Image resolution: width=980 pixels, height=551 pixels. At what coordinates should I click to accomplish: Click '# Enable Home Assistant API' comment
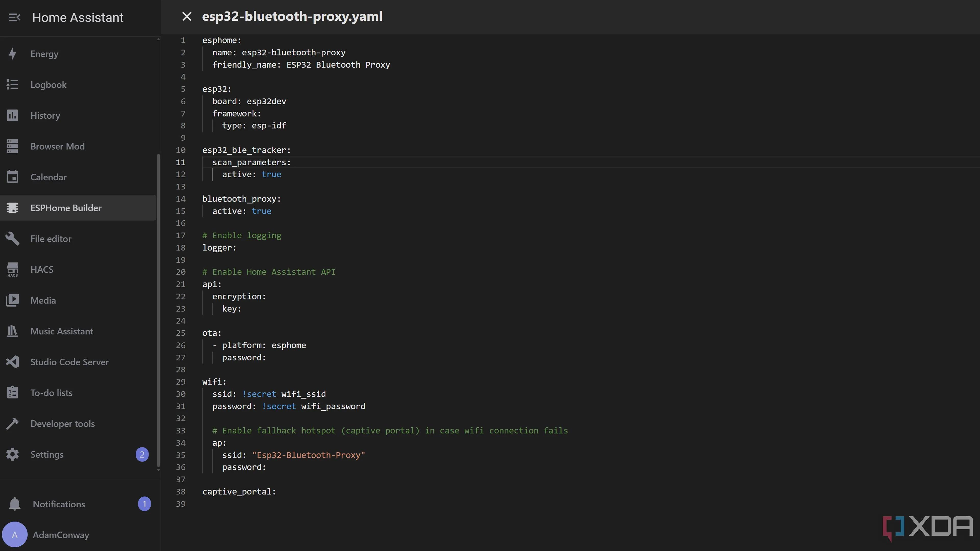pyautogui.click(x=269, y=272)
